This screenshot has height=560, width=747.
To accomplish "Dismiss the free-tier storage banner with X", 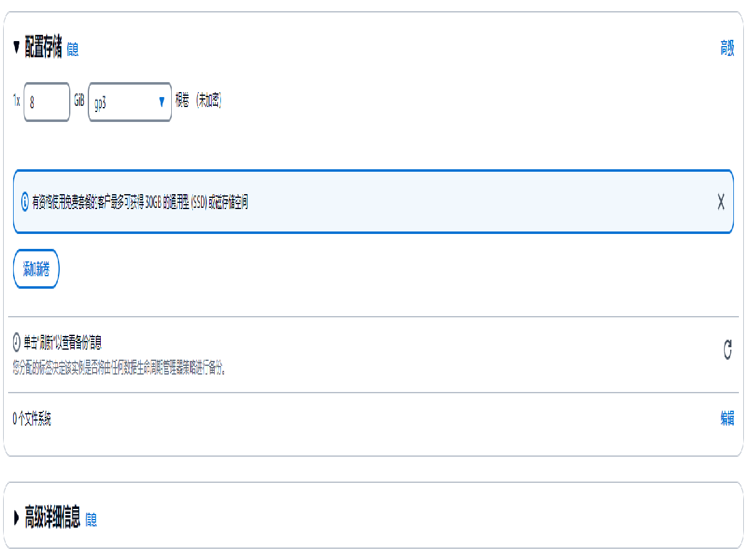I will pos(721,202).
